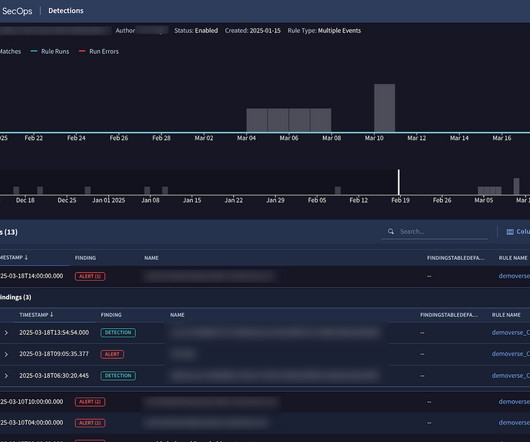Expand the 2025-03-18T09:05:35.377 finding row
530x442 pixels.
pos(6,354)
